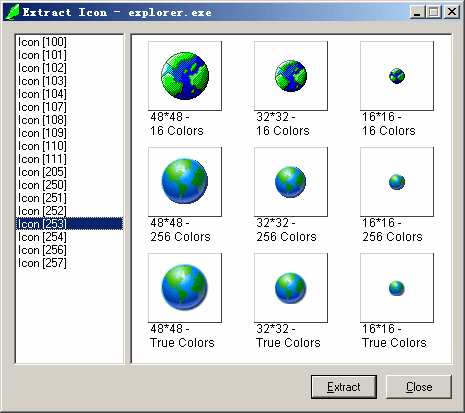The width and height of the screenshot is (465, 413).
Task: Select the 32*32 16 Colors globe icon
Action: click(291, 76)
